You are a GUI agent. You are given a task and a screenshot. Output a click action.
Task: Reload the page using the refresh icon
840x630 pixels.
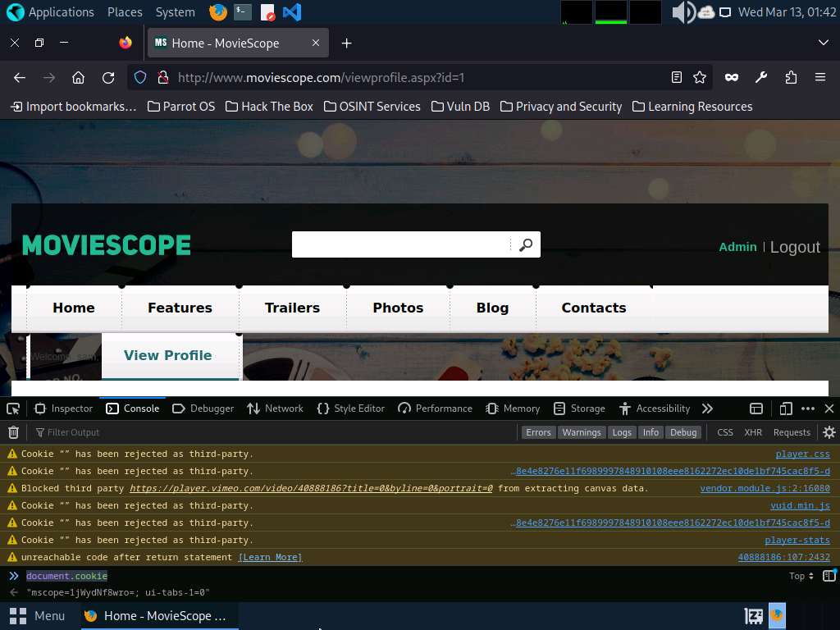tap(108, 77)
